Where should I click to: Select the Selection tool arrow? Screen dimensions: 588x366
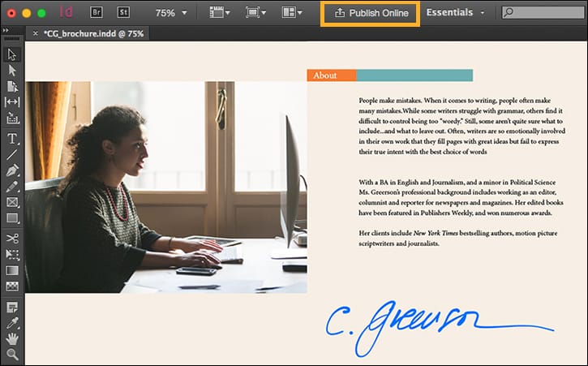(x=12, y=54)
